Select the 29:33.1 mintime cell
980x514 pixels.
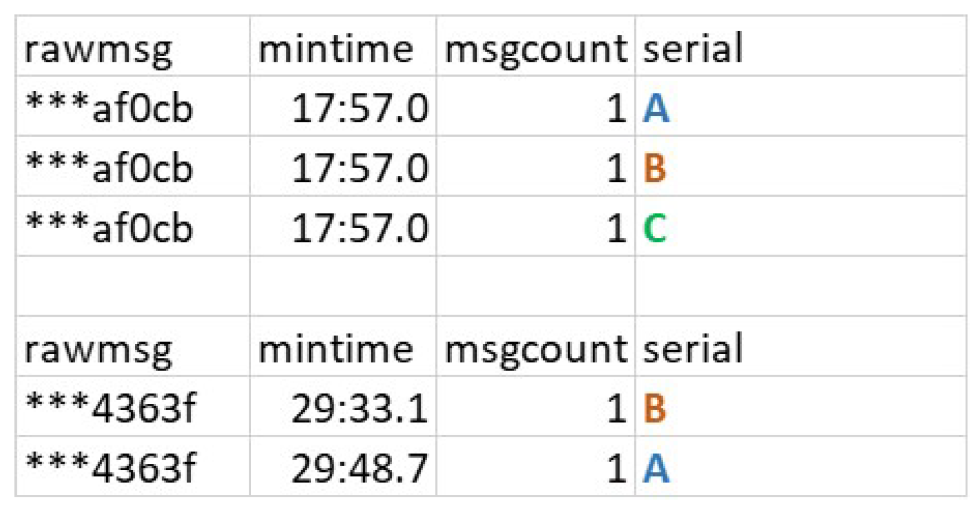[x=360, y=409]
